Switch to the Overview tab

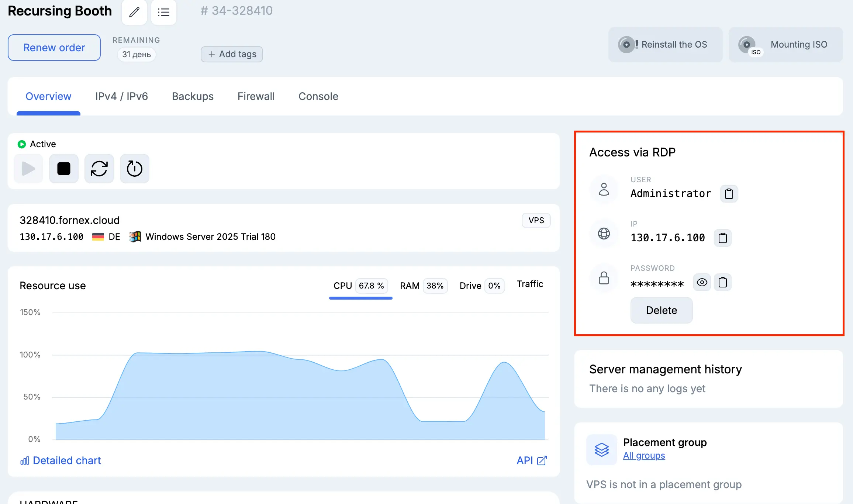click(x=48, y=96)
